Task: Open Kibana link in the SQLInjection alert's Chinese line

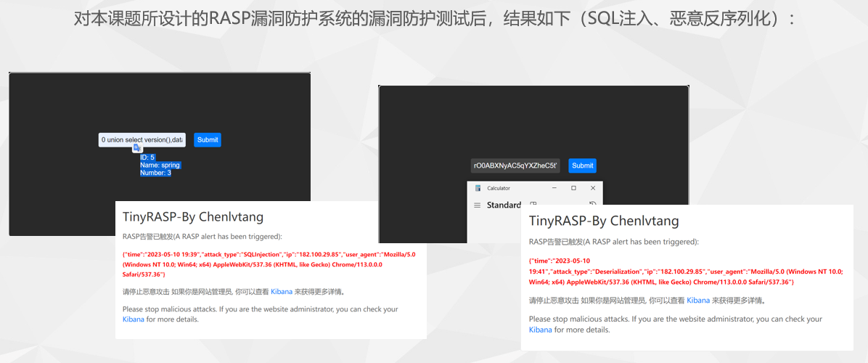Action: [x=282, y=292]
